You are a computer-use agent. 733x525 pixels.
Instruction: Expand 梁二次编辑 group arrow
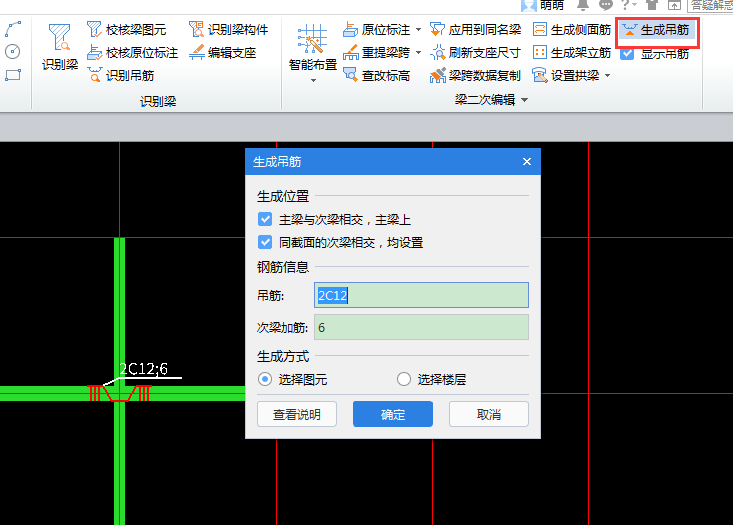(525, 100)
